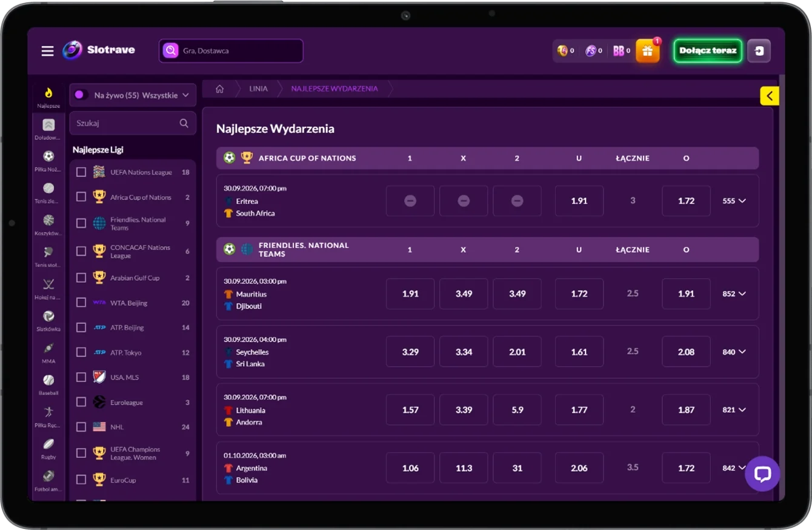Click the Dołącz teraz button
The width and height of the screenshot is (812, 530).
coord(708,51)
